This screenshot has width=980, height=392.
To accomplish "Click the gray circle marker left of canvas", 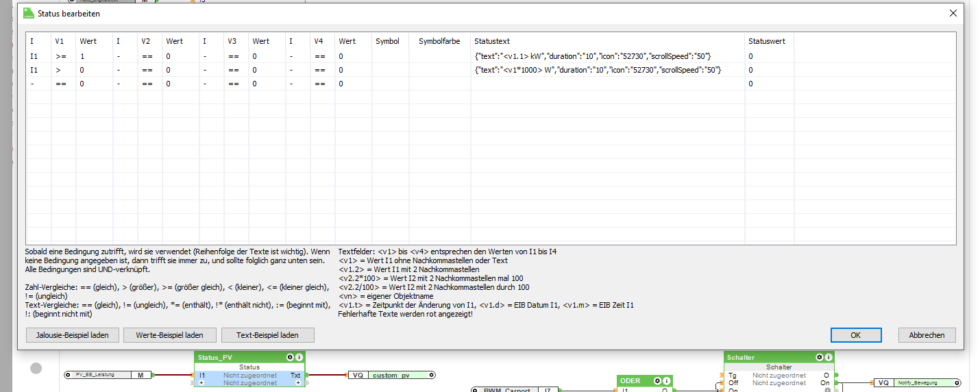I will [x=36, y=369].
